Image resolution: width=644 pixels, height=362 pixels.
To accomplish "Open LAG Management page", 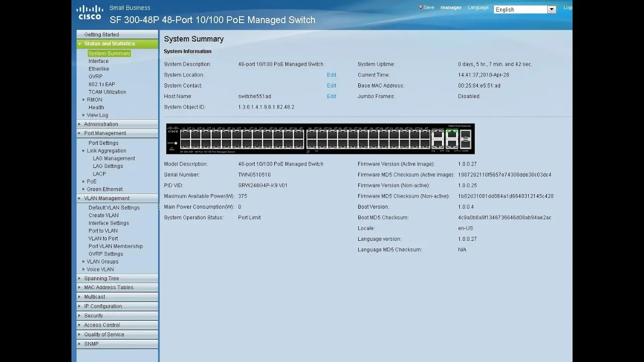I will click(x=114, y=158).
